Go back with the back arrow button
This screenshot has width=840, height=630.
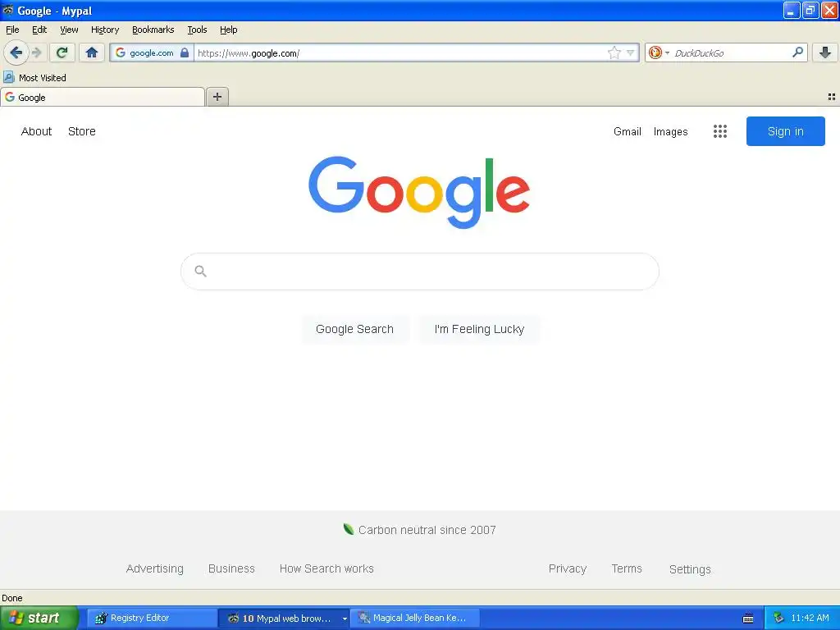16,52
